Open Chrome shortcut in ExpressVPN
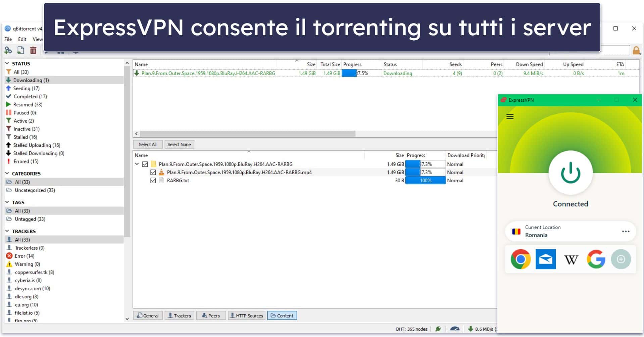The image size is (644, 337). [521, 259]
